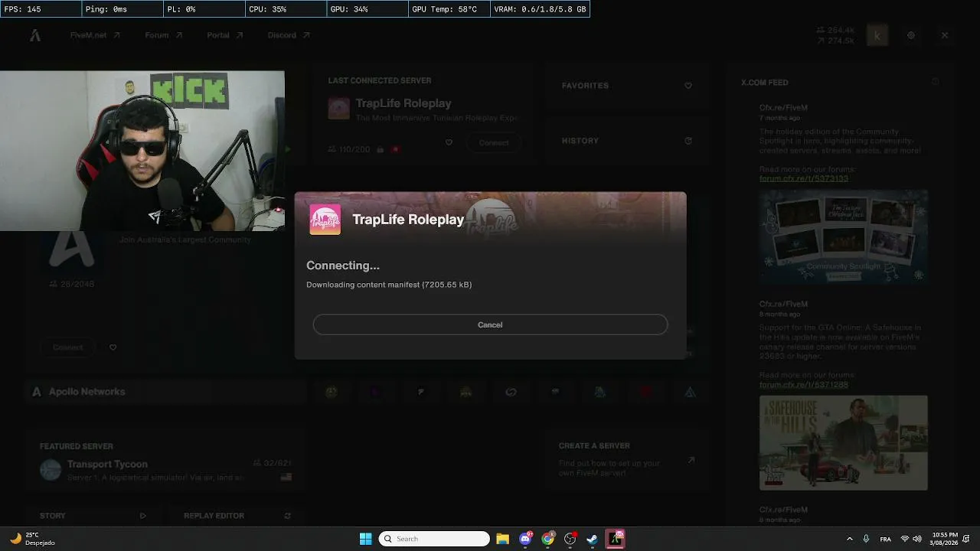The image size is (980, 551).
Task: Launch Story mode play icon
Action: pos(142,516)
